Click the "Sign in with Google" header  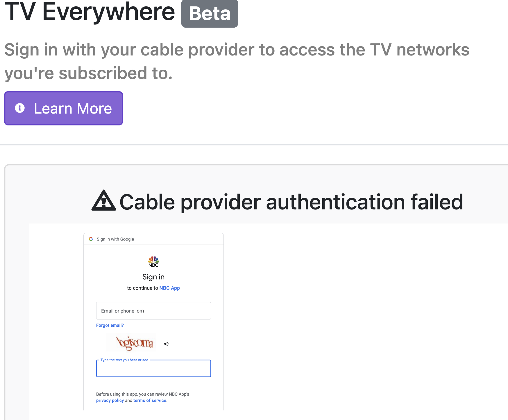(115, 239)
